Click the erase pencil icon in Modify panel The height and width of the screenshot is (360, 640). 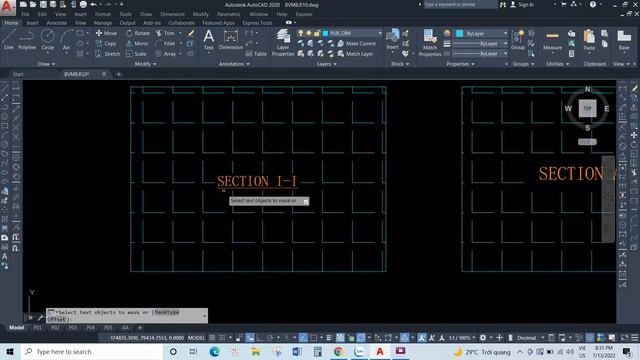(x=191, y=33)
